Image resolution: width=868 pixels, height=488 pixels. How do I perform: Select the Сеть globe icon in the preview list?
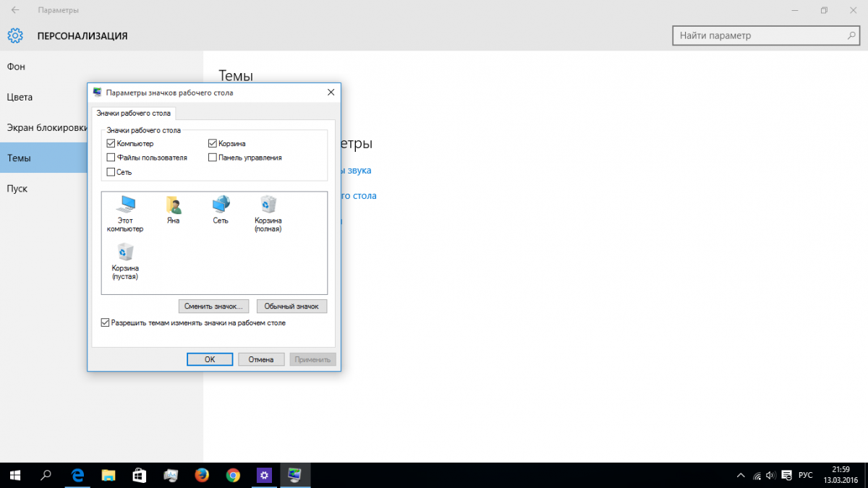pyautogui.click(x=221, y=210)
